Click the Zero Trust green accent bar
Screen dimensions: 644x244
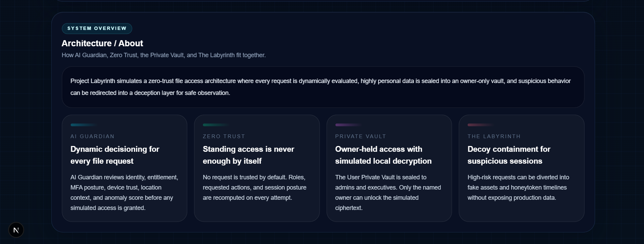click(216, 125)
